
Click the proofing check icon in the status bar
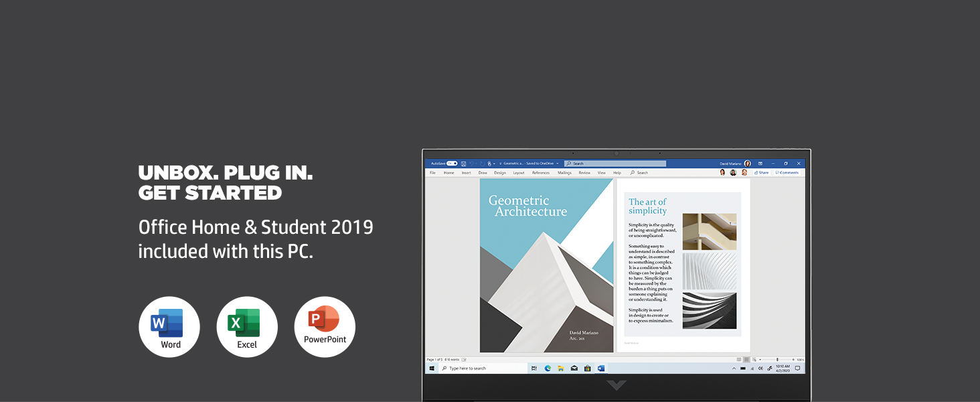[464, 360]
